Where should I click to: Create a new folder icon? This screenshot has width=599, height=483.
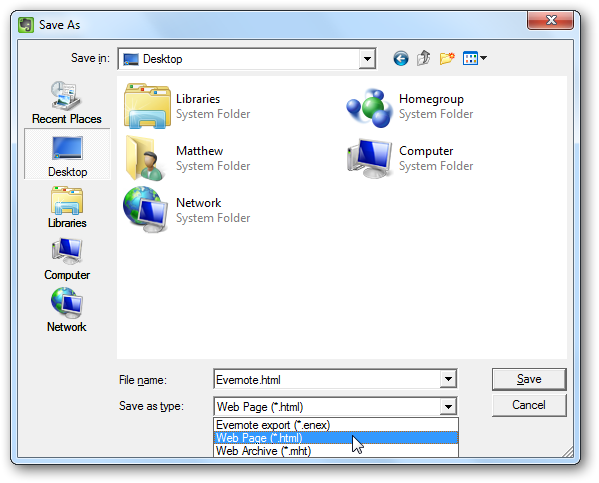[447, 58]
